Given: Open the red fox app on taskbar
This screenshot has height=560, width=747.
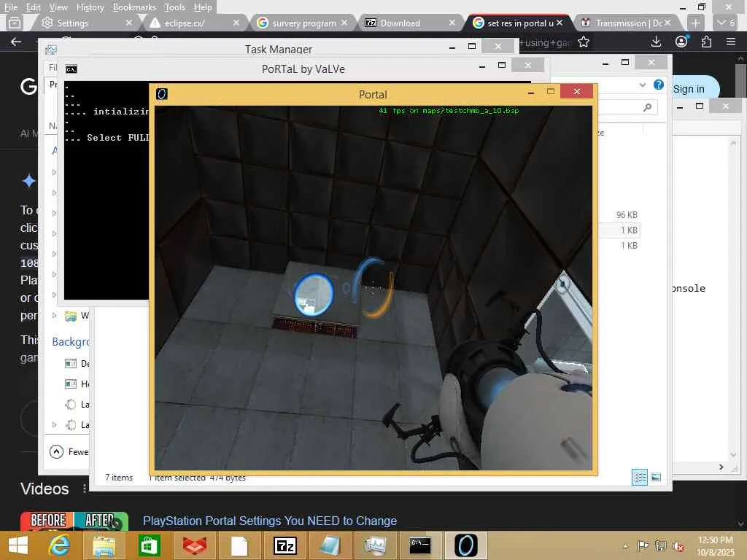Looking at the screenshot, I should pyautogui.click(x=194, y=545).
